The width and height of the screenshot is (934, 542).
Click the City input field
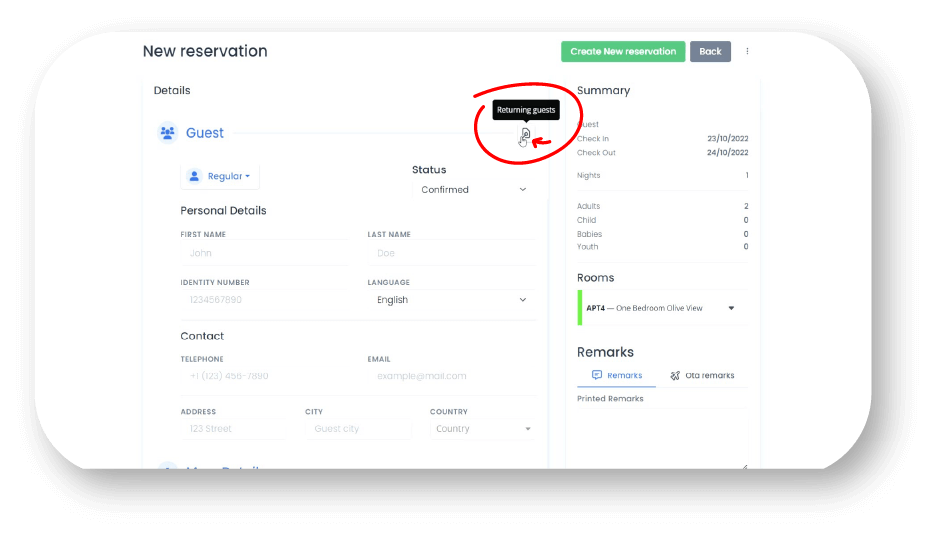point(358,429)
